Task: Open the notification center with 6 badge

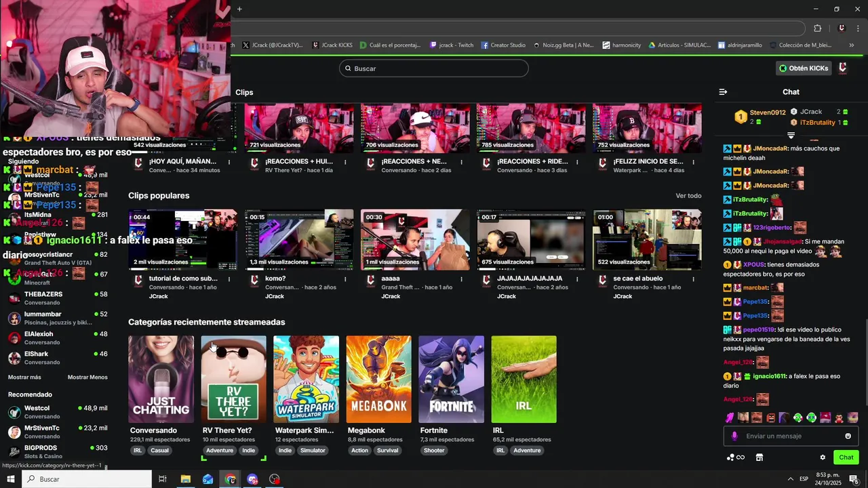Action: (854, 479)
